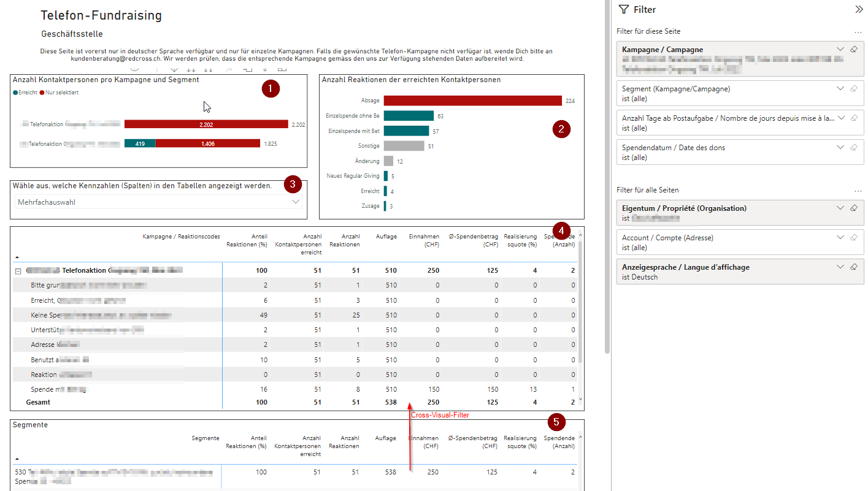Image resolution: width=868 pixels, height=491 pixels.
Task: Open more options for 'Filter für alle Seiten'
Action: click(858, 191)
